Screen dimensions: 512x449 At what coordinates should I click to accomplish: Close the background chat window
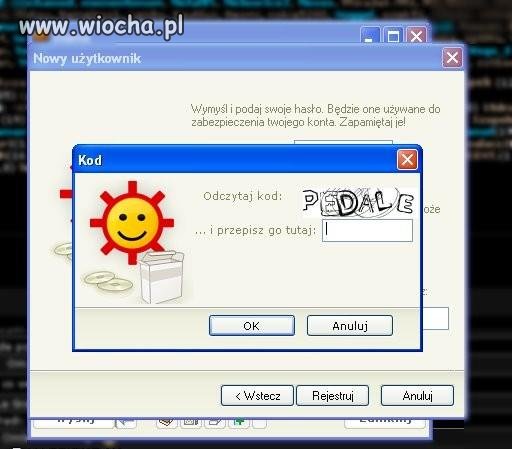(416, 36)
